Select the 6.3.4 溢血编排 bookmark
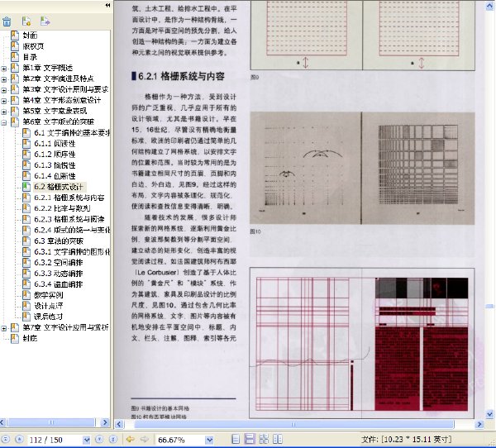 (59, 284)
